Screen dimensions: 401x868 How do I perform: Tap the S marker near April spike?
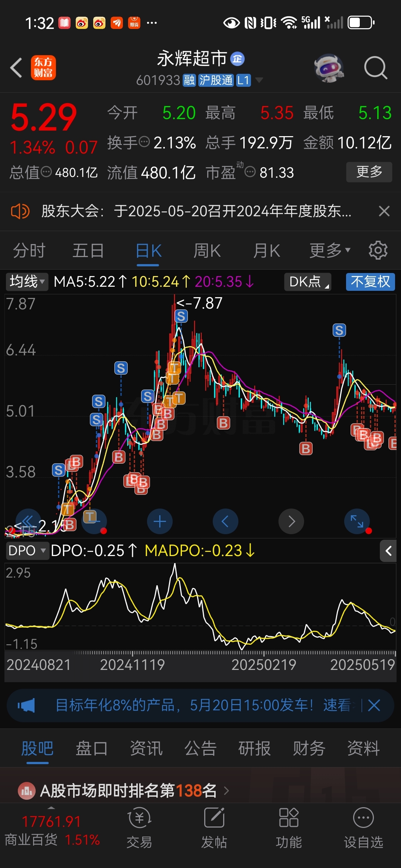click(x=339, y=330)
